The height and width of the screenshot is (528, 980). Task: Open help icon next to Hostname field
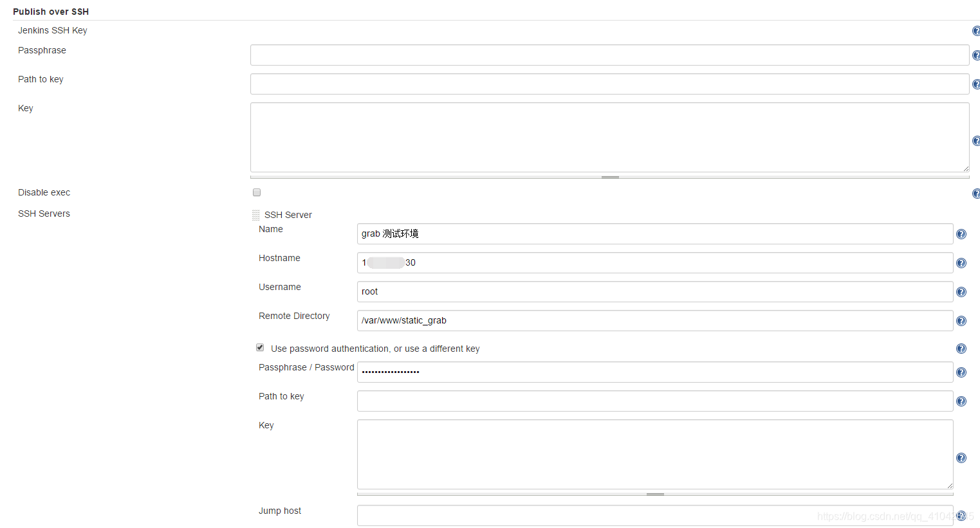(961, 263)
